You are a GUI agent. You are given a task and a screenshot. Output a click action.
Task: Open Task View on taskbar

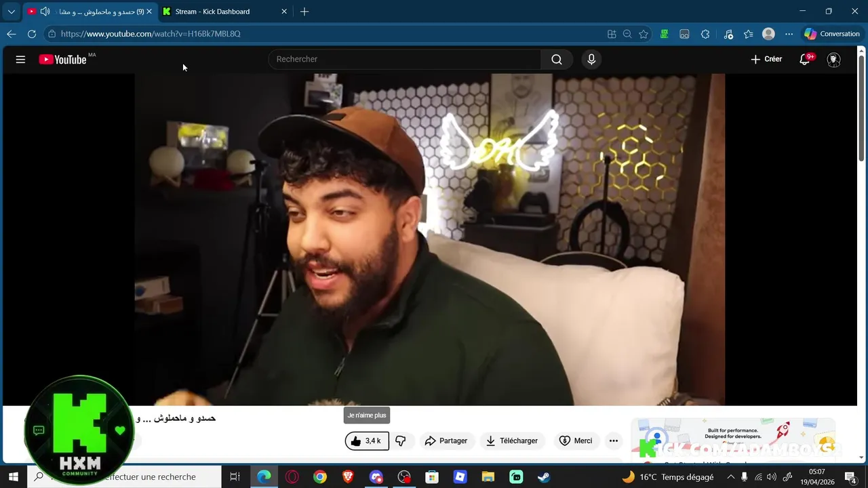tap(235, 477)
